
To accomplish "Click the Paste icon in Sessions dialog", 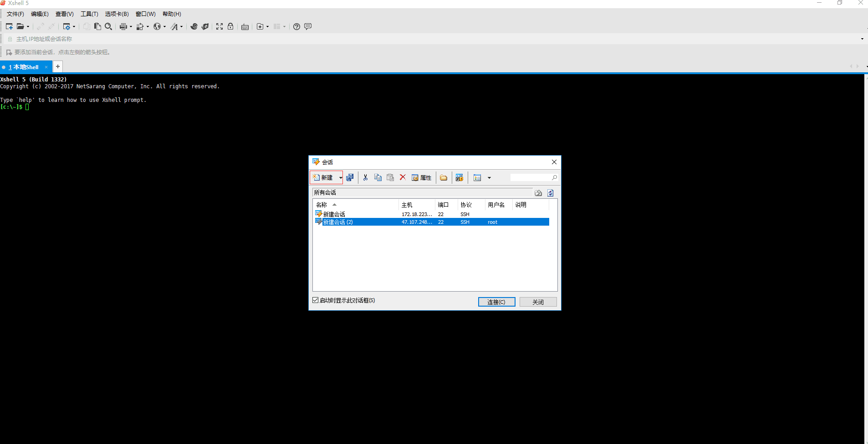I will point(390,177).
